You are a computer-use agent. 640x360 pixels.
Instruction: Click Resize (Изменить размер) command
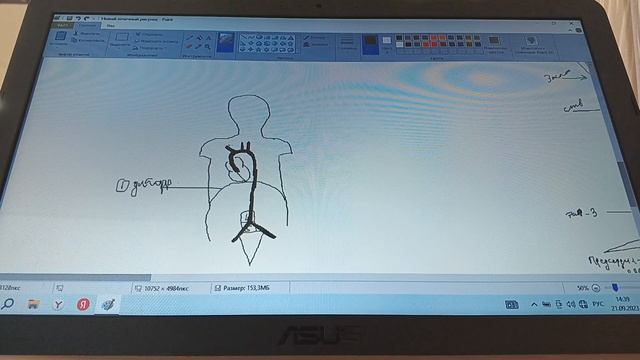tap(158, 41)
